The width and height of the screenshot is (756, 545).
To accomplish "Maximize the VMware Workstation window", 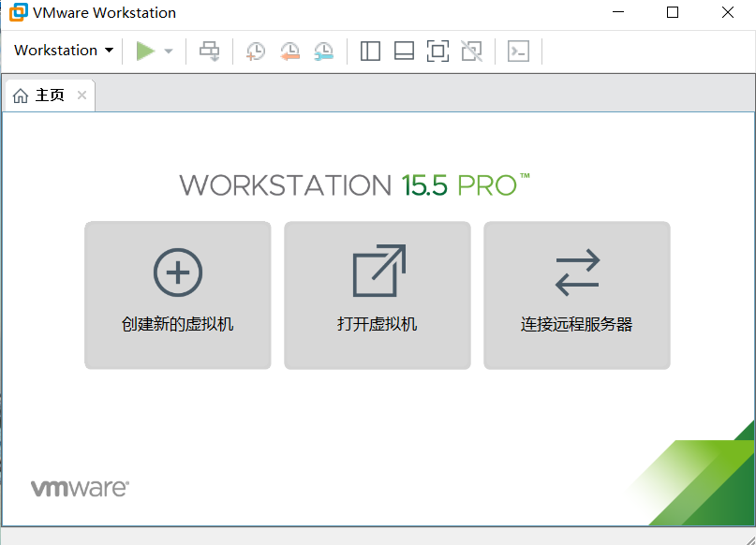I will 673,12.
